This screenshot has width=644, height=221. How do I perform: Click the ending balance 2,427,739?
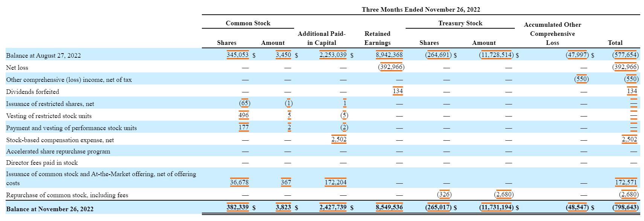333,207
